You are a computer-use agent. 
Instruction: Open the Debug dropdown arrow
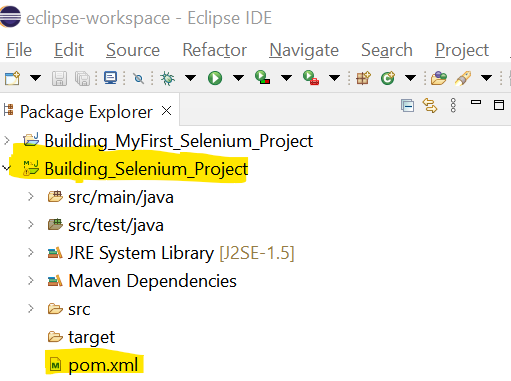pyautogui.click(x=190, y=78)
